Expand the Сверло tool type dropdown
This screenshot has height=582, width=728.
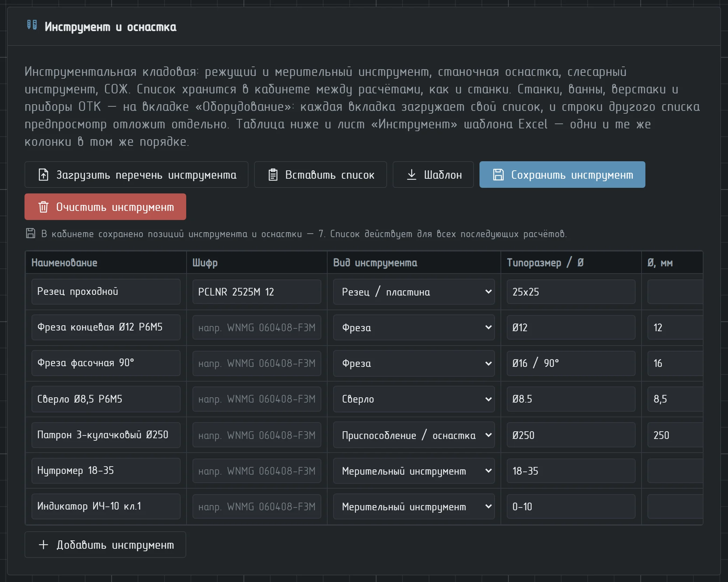click(x=414, y=399)
